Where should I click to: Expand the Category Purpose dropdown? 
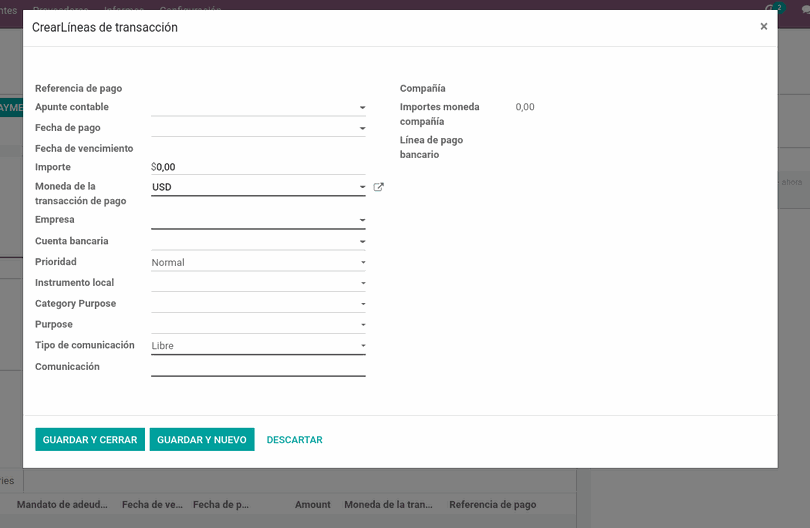258,304
